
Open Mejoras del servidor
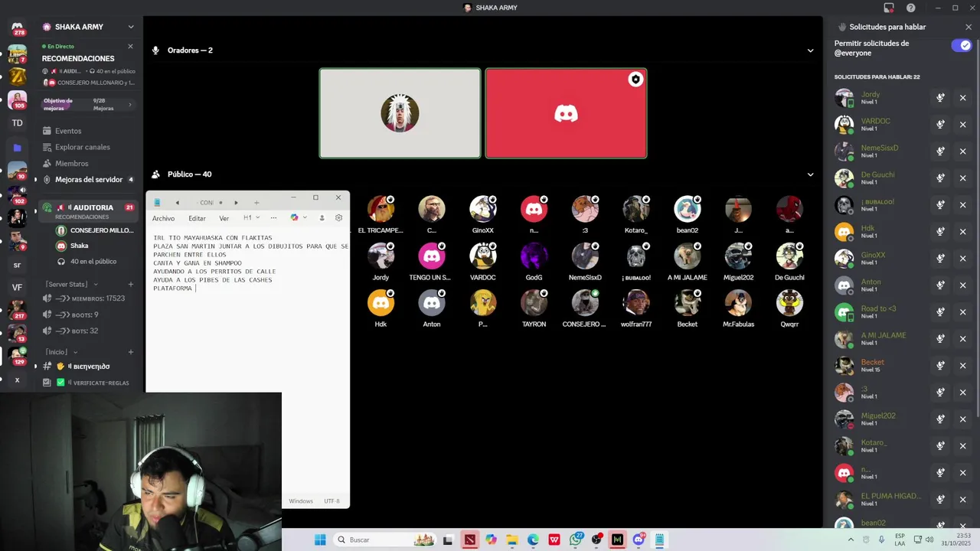[x=89, y=180]
